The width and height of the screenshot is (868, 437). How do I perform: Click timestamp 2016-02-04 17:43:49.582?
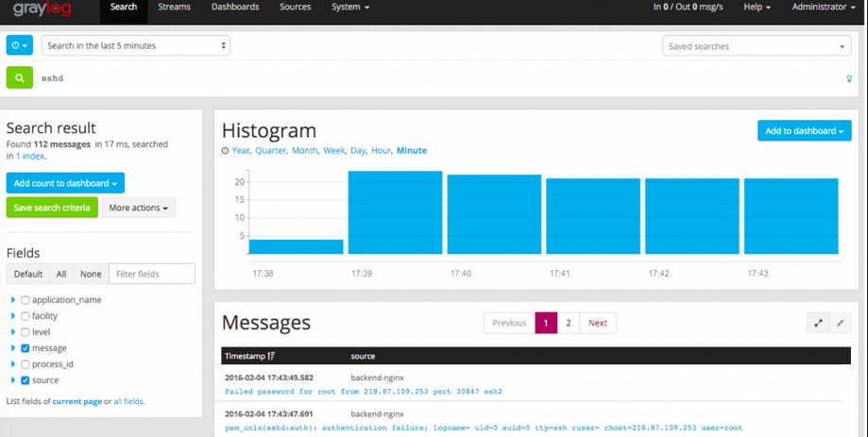[269, 378]
